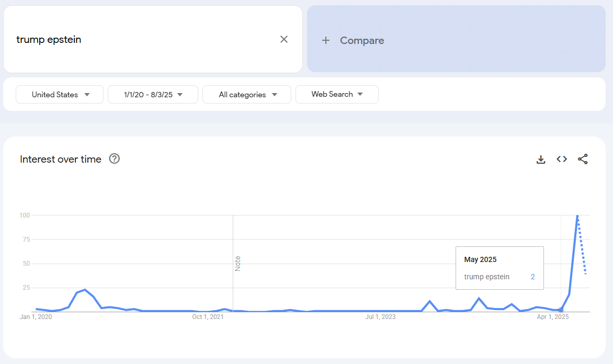The width and height of the screenshot is (613, 364).
Task: Click the Note marker on the chart
Action: (x=237, y=263)
